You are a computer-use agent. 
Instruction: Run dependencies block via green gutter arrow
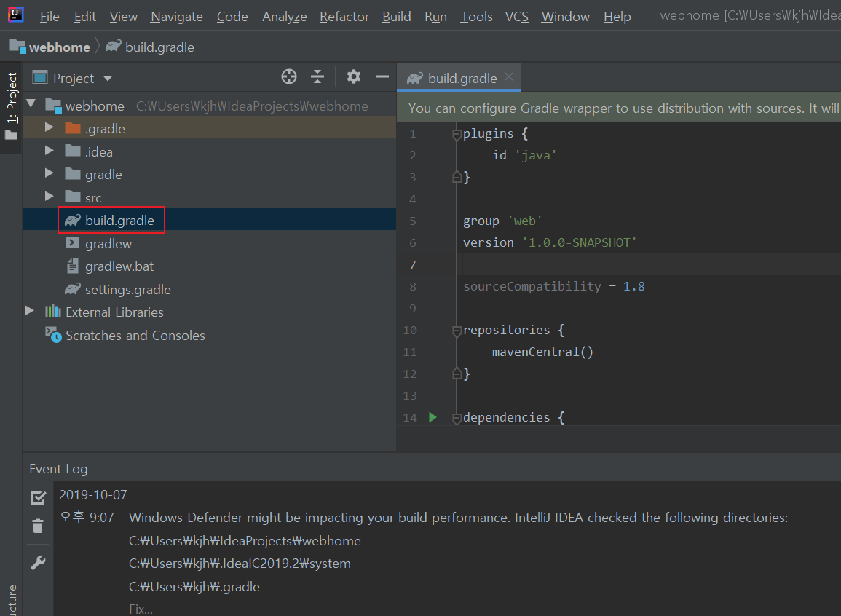pyautogui.click(x=433, y=417)
